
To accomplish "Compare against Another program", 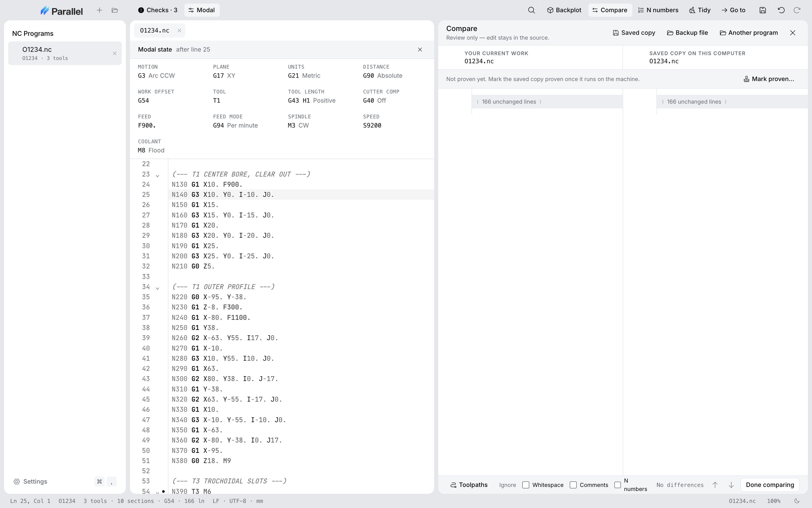I will click(x=749, y=33).
